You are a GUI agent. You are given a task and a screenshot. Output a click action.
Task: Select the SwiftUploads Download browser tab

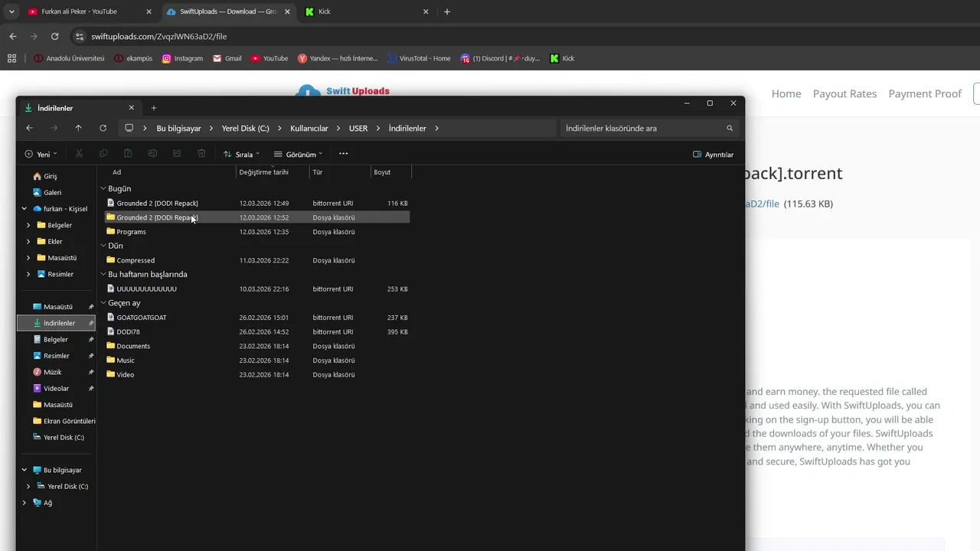point(228,11)
